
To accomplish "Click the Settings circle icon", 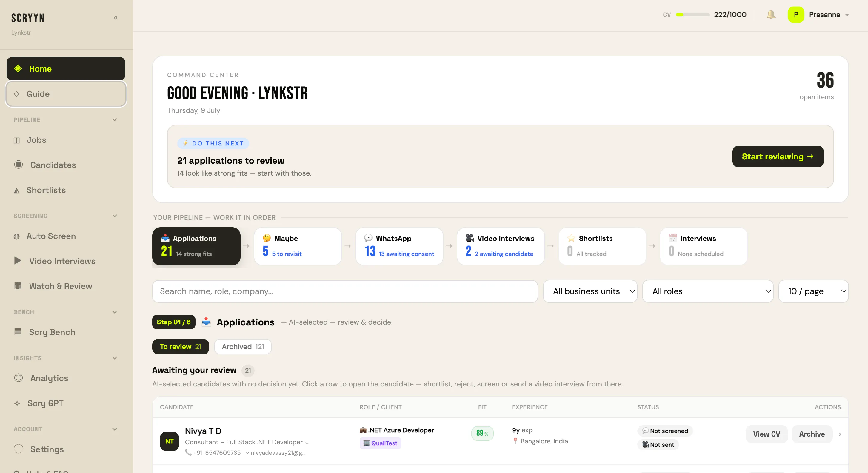I will click(x=19, y=449).
